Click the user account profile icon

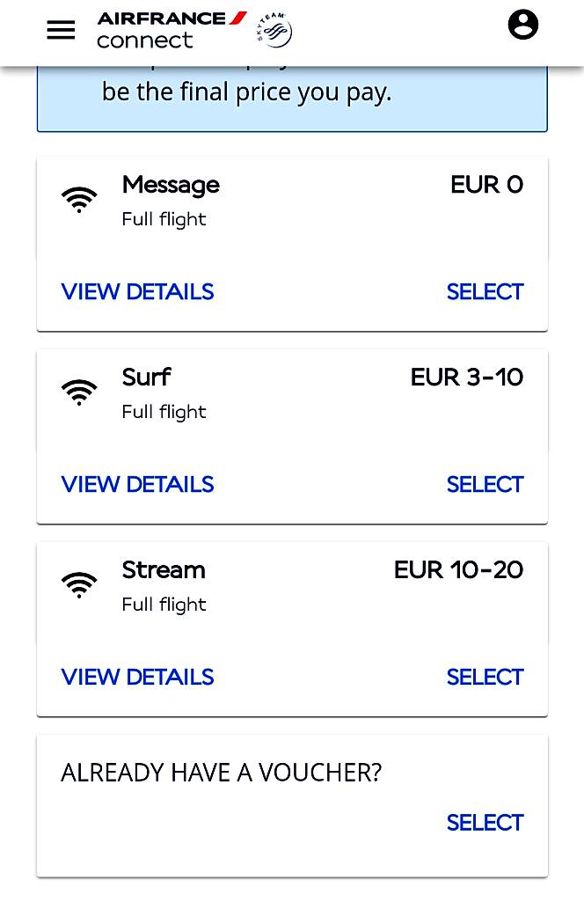(523, 24)
